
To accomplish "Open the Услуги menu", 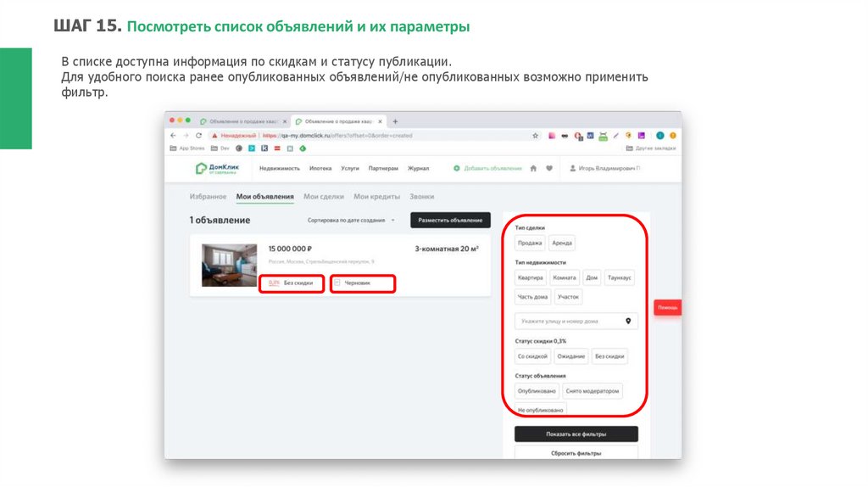I will click(350, 169).
